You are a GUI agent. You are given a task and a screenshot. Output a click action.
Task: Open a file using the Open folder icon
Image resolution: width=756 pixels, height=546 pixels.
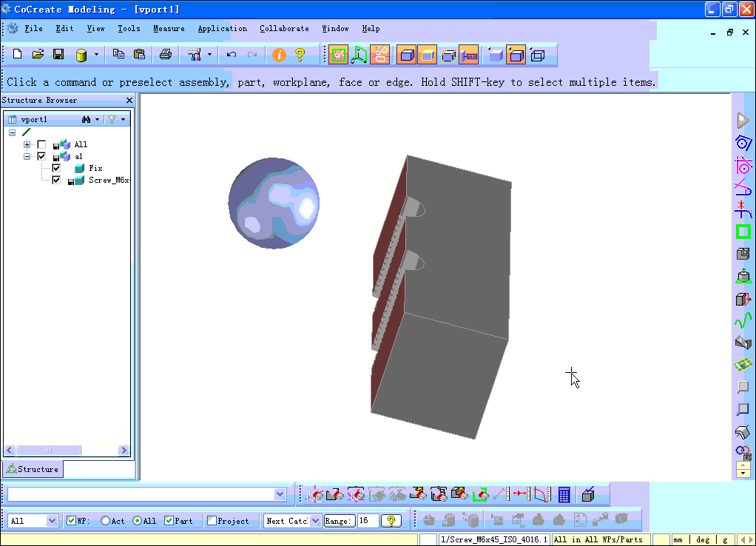(x=38, y=55)
